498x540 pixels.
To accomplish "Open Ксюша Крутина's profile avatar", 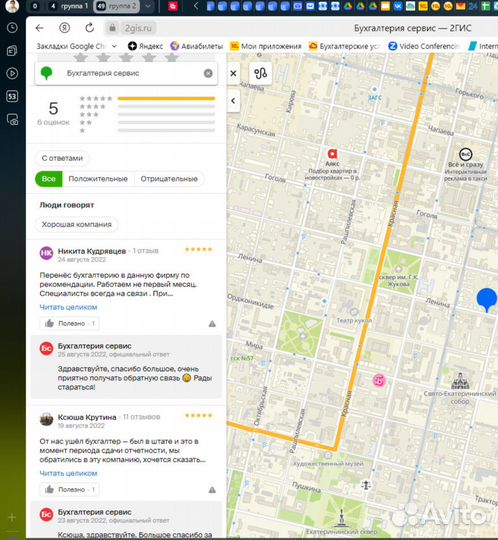I will [46, 419].
